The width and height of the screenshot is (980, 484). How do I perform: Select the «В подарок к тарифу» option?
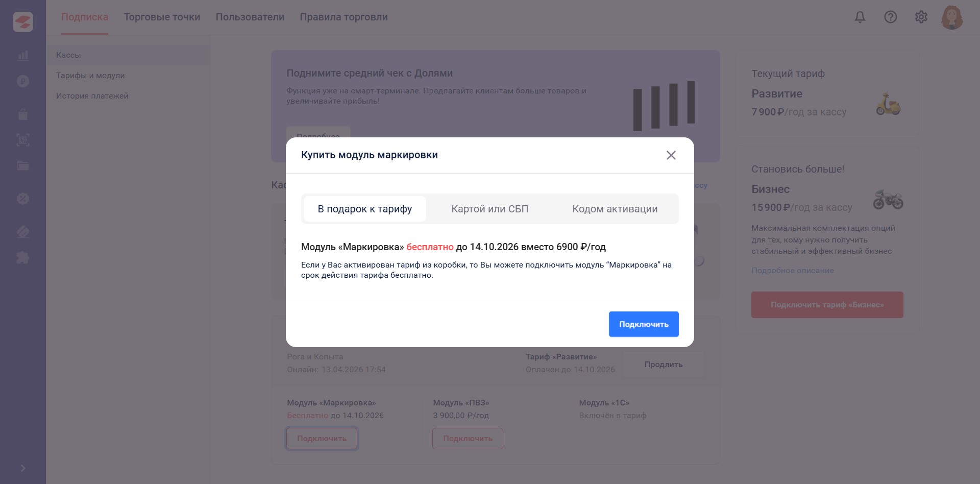[x=365, y=209]
